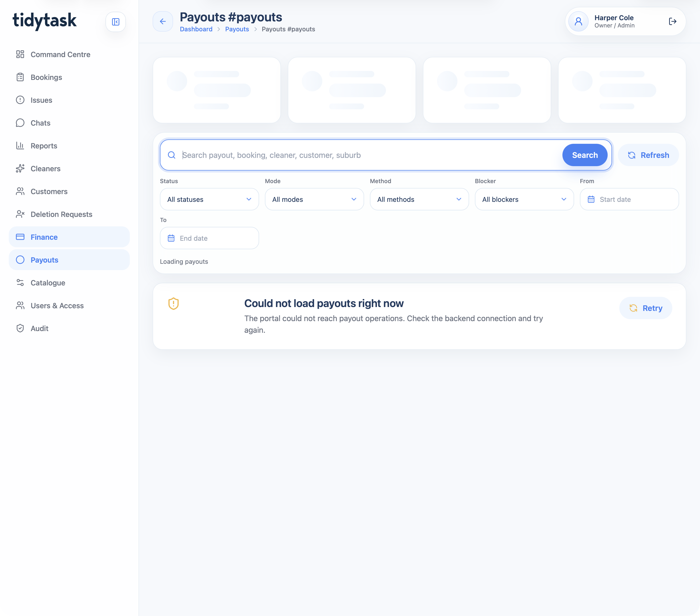
Task: Select Chats in the sidebar
Action: click(69, 123)
